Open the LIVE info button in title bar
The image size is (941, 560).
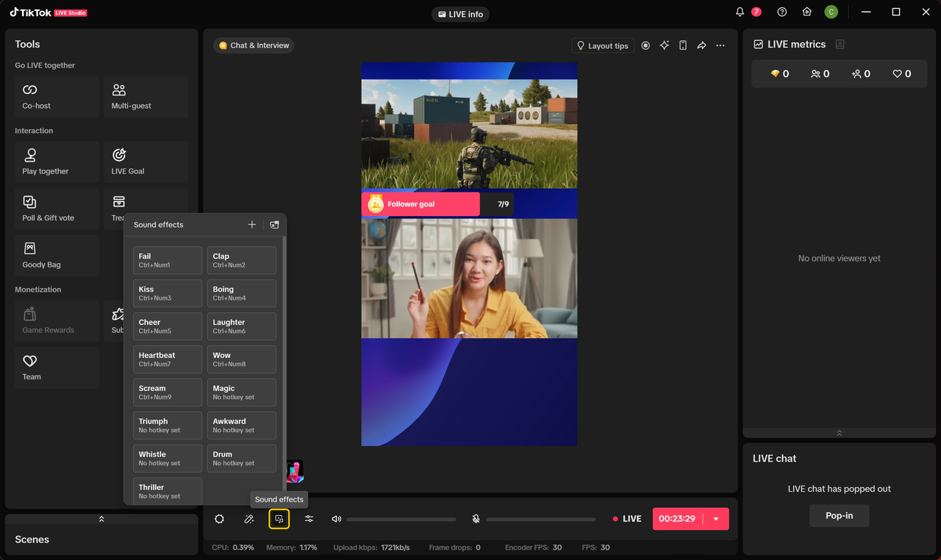click(x=460, y=14)
